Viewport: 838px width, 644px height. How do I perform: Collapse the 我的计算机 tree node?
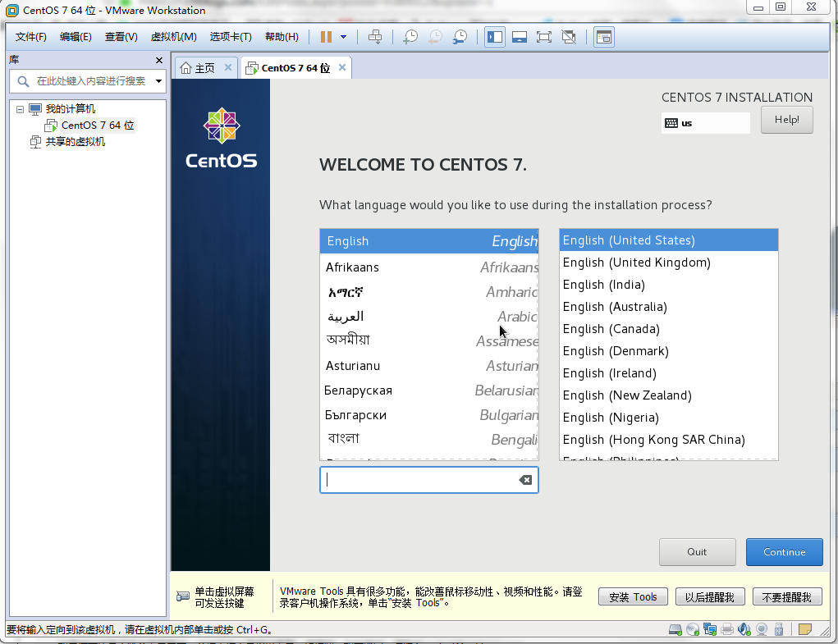point(20,109)
